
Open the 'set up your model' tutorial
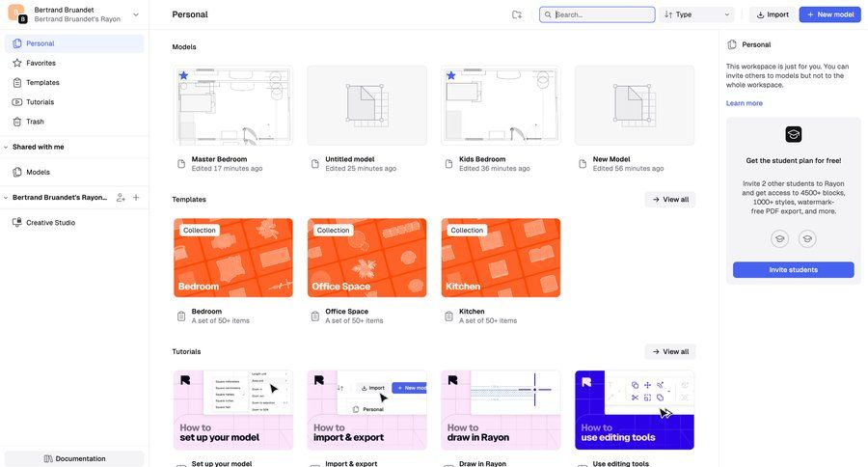(x=233, y=410)
